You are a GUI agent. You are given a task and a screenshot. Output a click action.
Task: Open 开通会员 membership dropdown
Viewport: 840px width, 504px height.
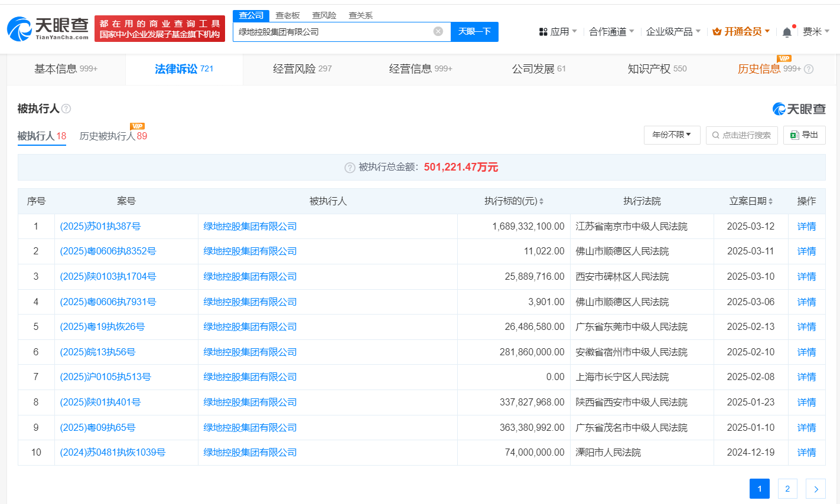[741, 32]
